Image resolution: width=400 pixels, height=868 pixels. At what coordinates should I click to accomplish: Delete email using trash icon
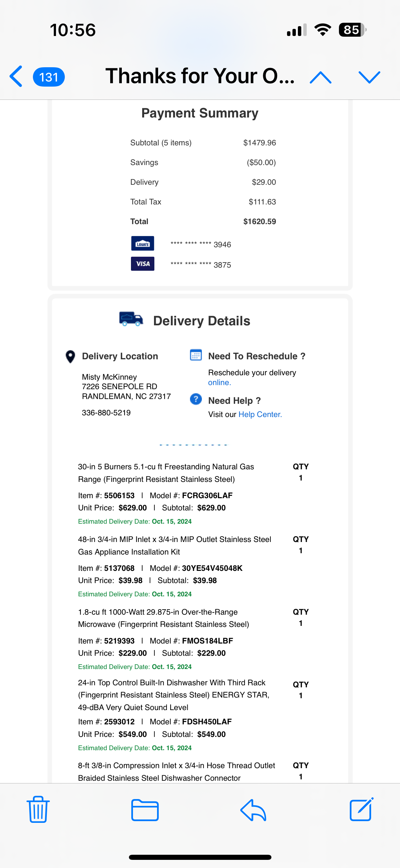pos(38,809)
